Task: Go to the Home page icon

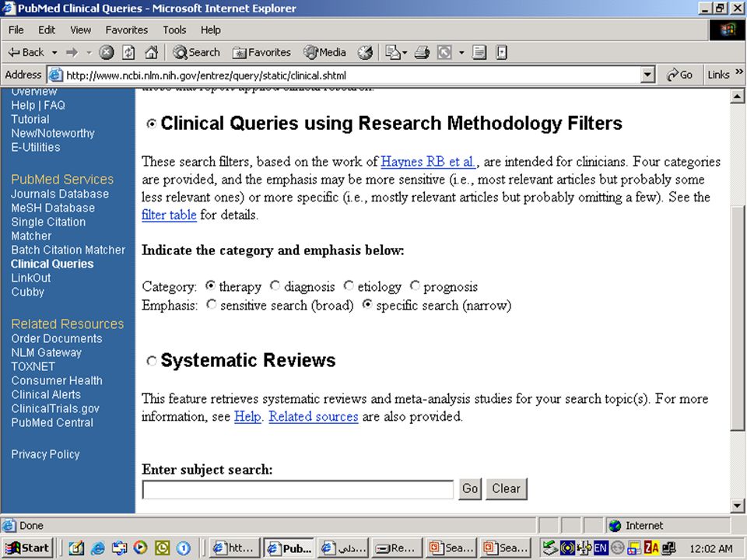Action: tap(151, 52)
